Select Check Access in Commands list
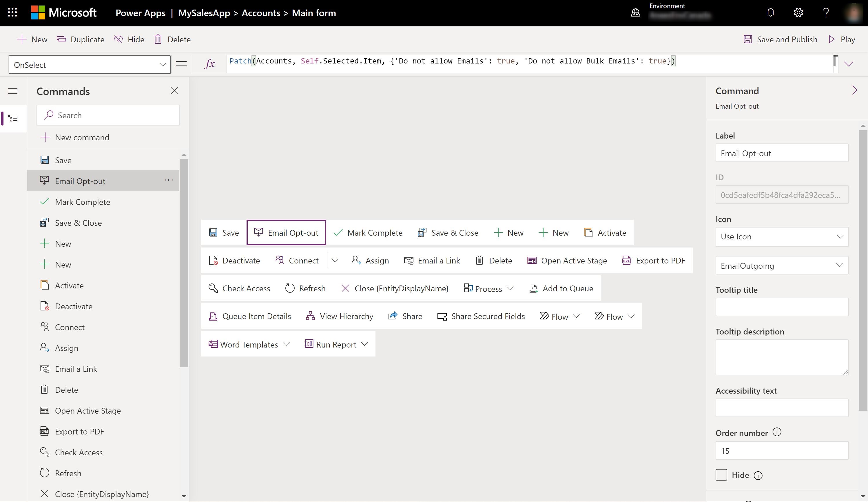This screenshot has height=502, width=868. [x=103, y=452]
